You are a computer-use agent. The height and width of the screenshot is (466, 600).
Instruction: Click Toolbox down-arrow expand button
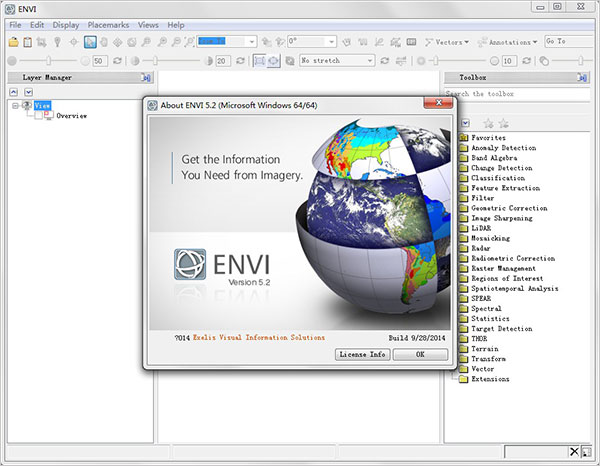pyautogui.click(x=465, y=123)
